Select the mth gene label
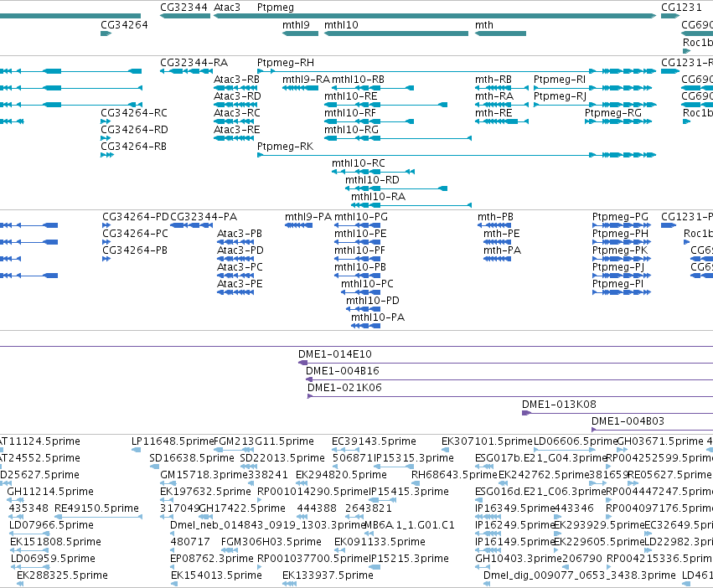 pyautogui.click(x=483, y=25)
